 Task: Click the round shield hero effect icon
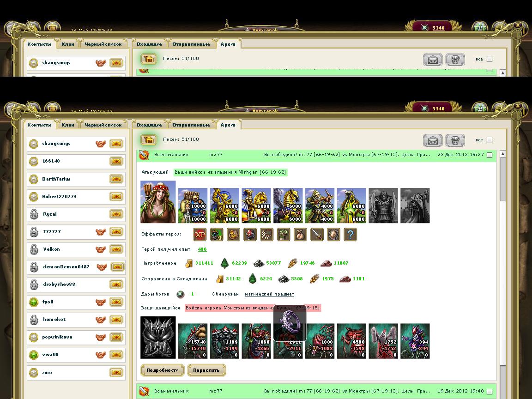click(x=333, y=235)
